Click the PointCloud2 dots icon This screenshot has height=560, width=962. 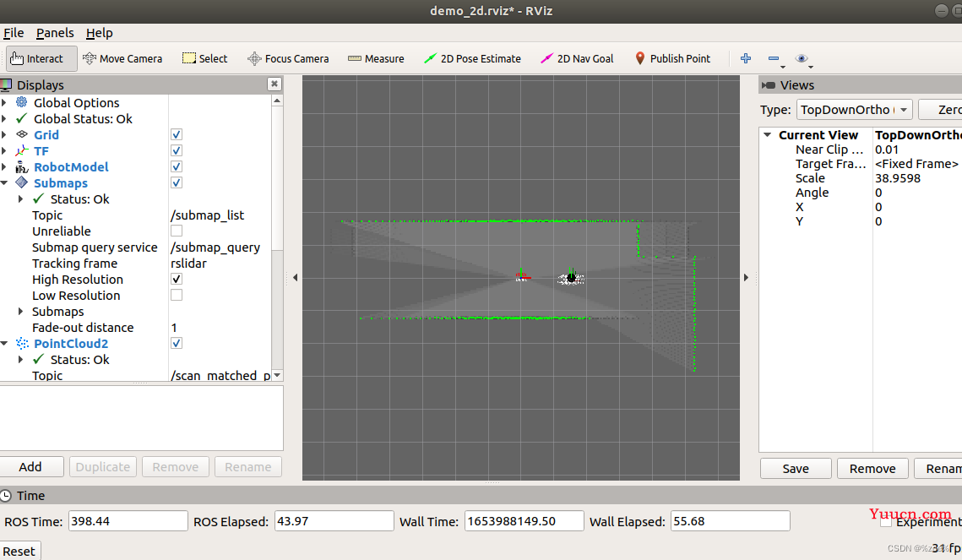coord(21,344)
